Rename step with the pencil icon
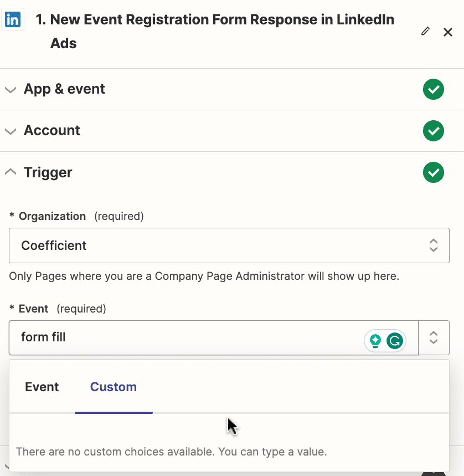The image size is (464, 476). point(425,31)
